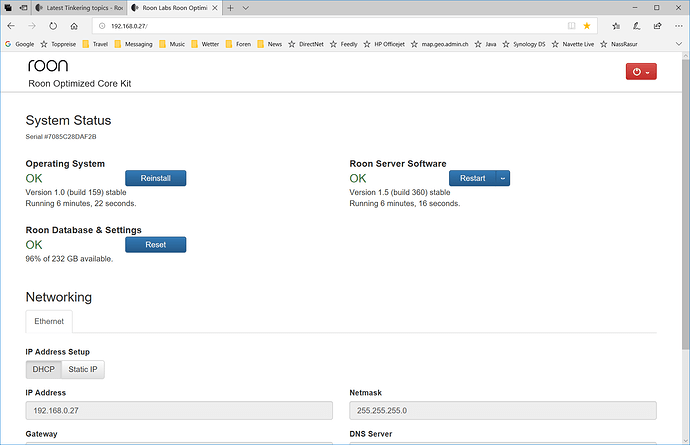Image resolution: width=690 pixels, height=445 pixels.
Task: Click the yellow favorites star
Action: pyautogui.click(x=587, y=26)
